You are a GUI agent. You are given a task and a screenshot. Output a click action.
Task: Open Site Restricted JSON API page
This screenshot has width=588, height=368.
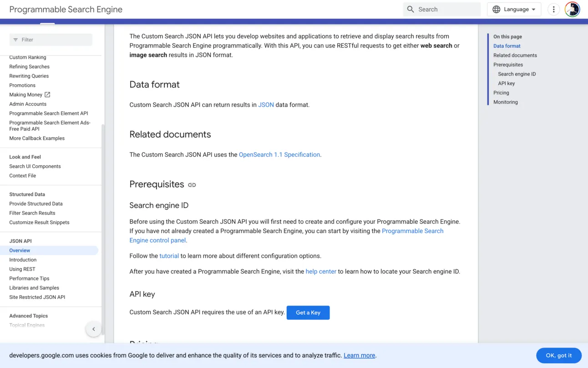[x=37, y=297]
